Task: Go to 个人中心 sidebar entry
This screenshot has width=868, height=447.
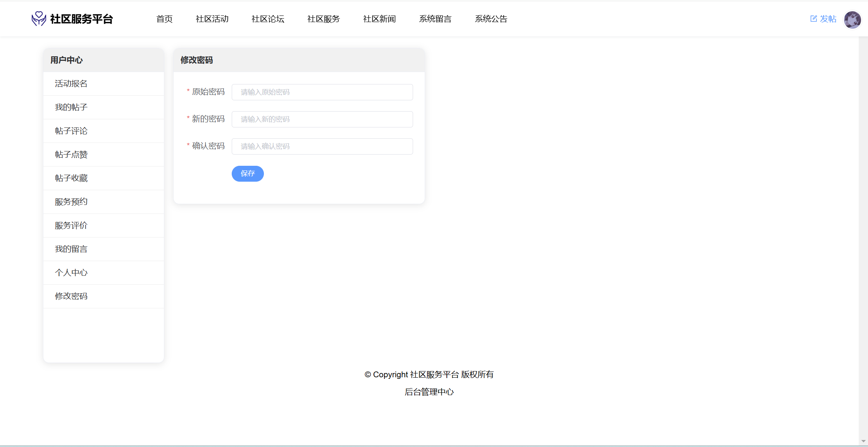Action: [x=71, y=273]
